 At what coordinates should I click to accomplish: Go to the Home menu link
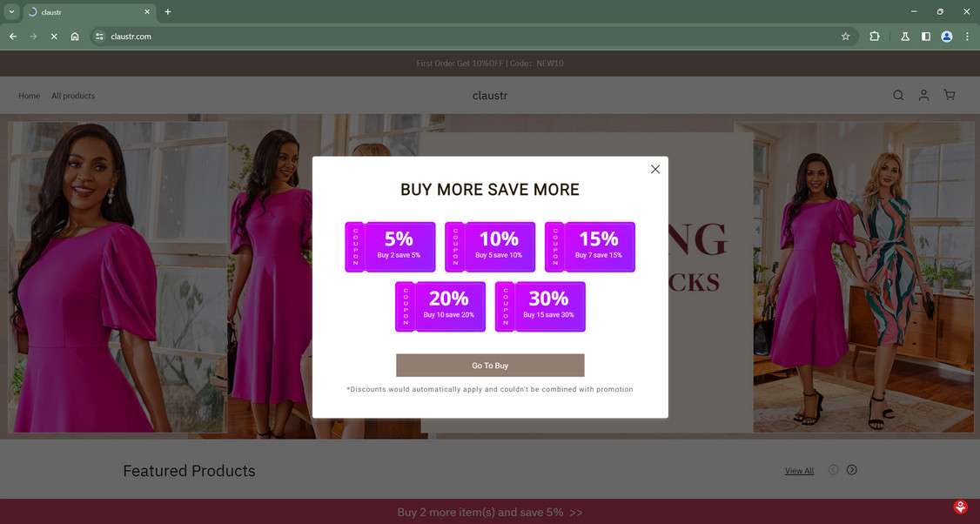click(x=30, y=96)
